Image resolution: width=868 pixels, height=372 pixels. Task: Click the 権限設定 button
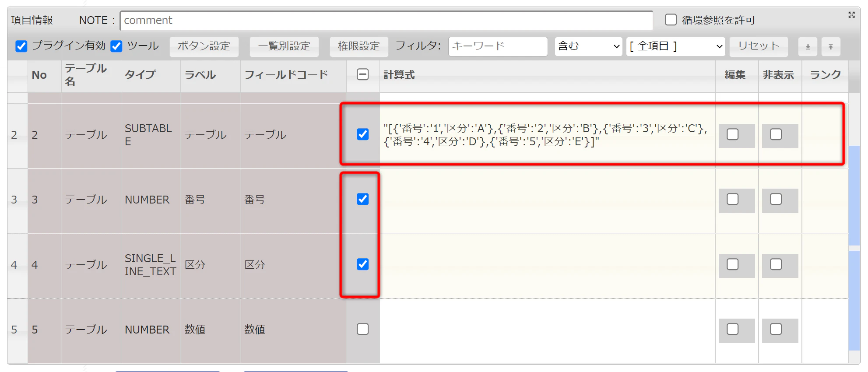(359, 46)
